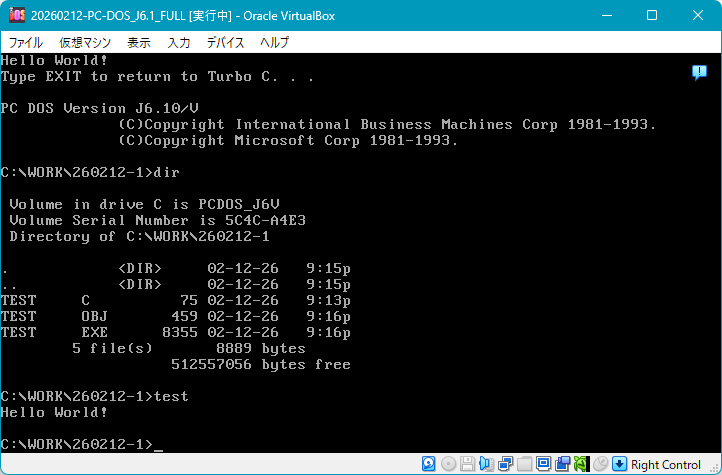
Task: Click the keyboard capture arrow icon
Action: point(619,464)
